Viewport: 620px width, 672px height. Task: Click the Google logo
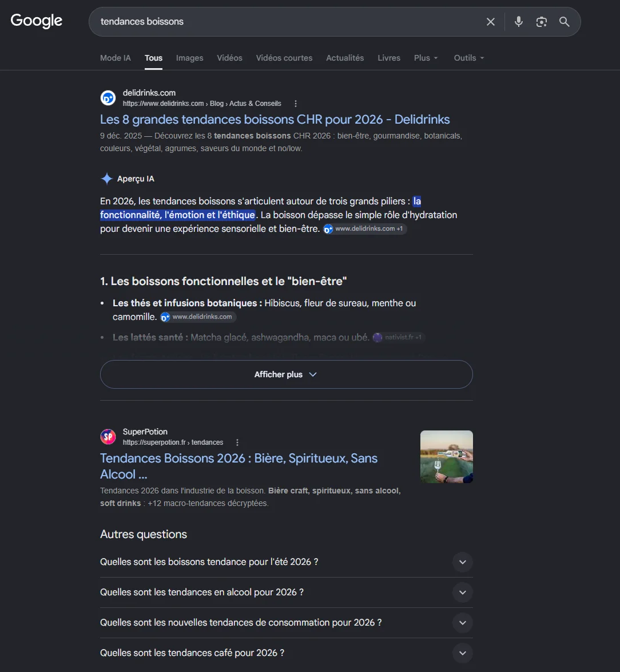pos(37,21)
